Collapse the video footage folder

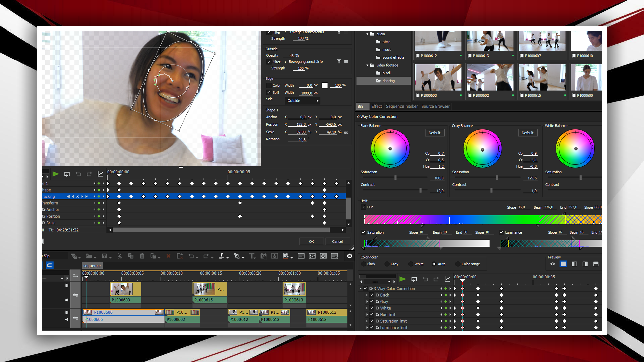[x=367, y=65]
